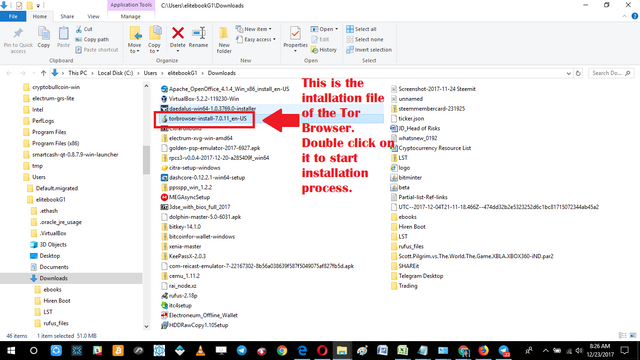Click Copy path in Clipboard group
Viewport: 640px width, 360px height.
92,39
